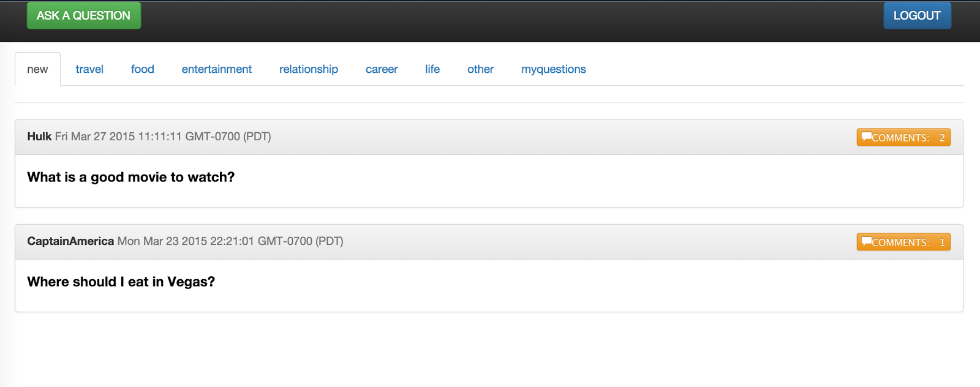Click the Hulk username
The image size is (980, 387).
point(39,137)
